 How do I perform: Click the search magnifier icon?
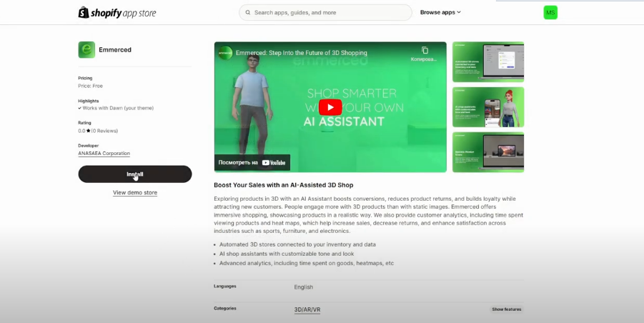[248, 13]
